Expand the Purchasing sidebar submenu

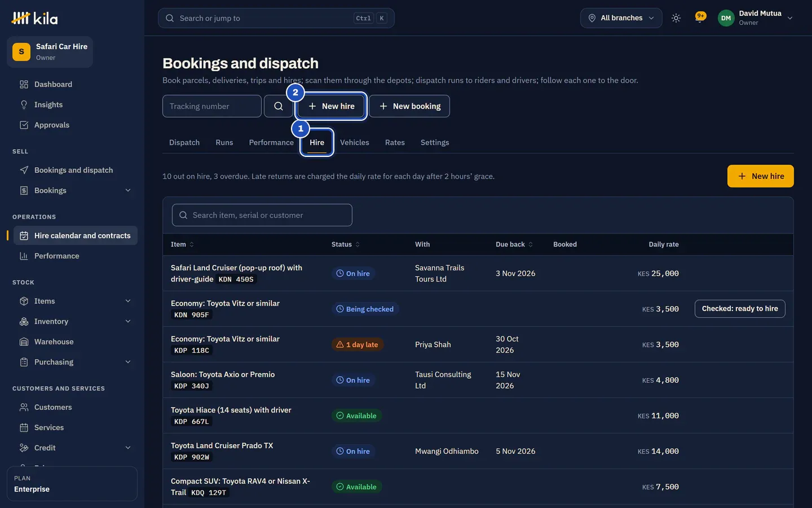(128, 362)
